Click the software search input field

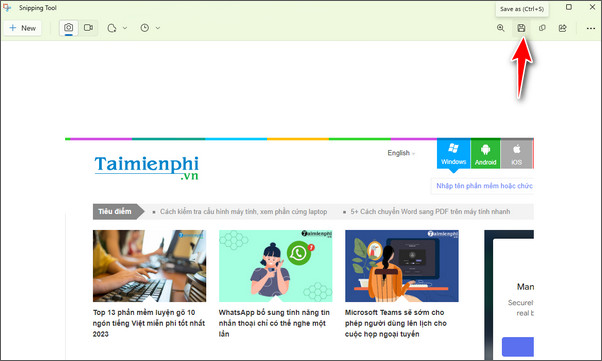pyautogui.click(x=483, y=186)
